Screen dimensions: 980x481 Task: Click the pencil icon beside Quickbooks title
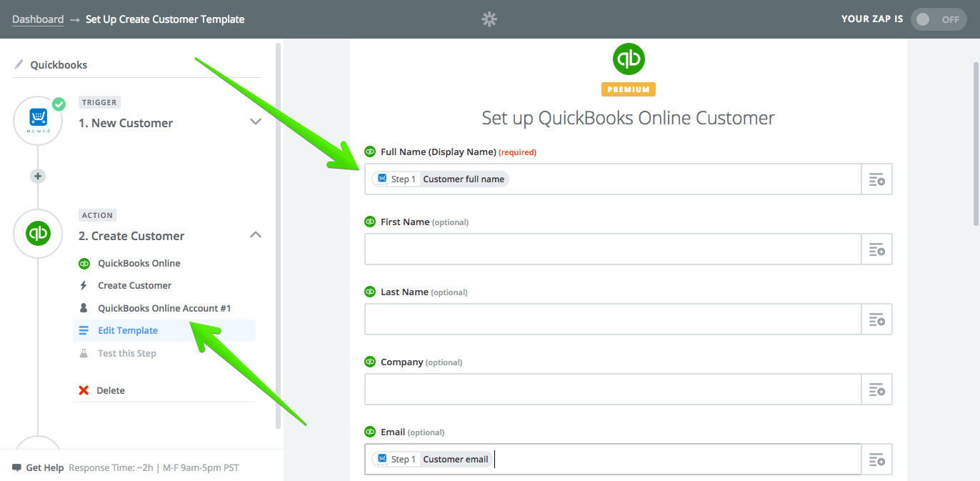19,64
